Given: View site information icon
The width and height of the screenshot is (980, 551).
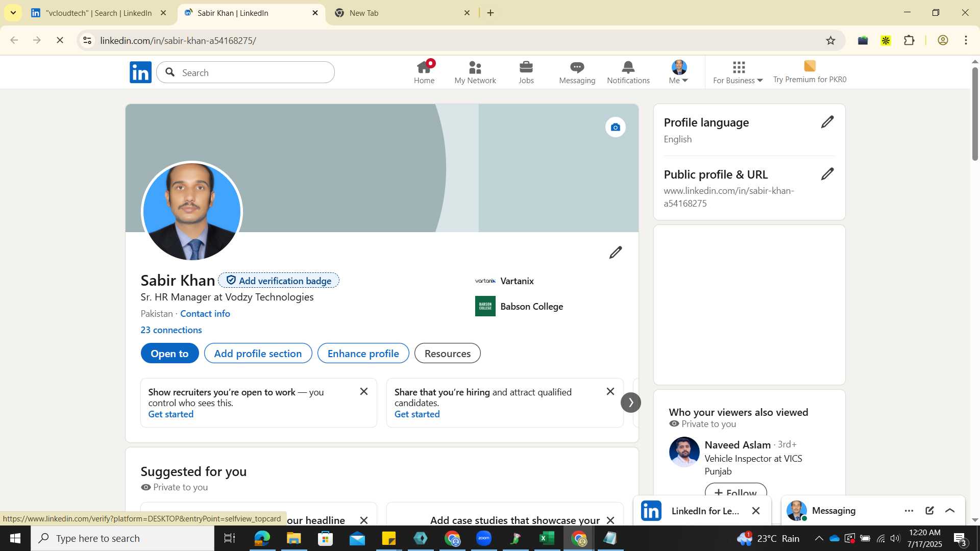Looking at the screenshot, I should click(87, 40).
